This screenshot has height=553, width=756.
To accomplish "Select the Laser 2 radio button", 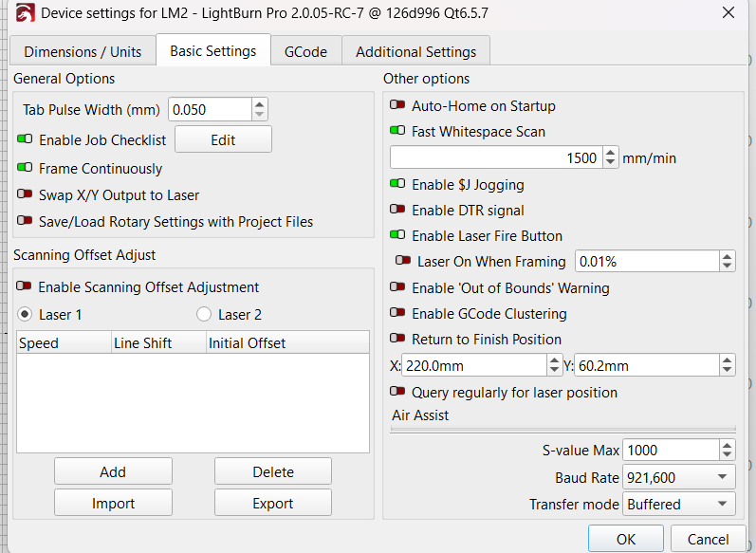I will click(x=204, y=314).
